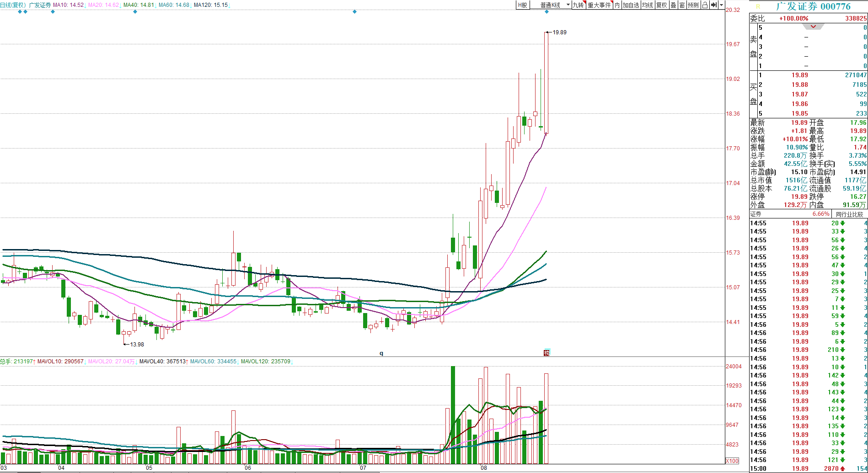The height and width of the screenshot is (473, 868).
Task: Click the MAVOL10: 290567 volume label
Action: coord(60,361)
